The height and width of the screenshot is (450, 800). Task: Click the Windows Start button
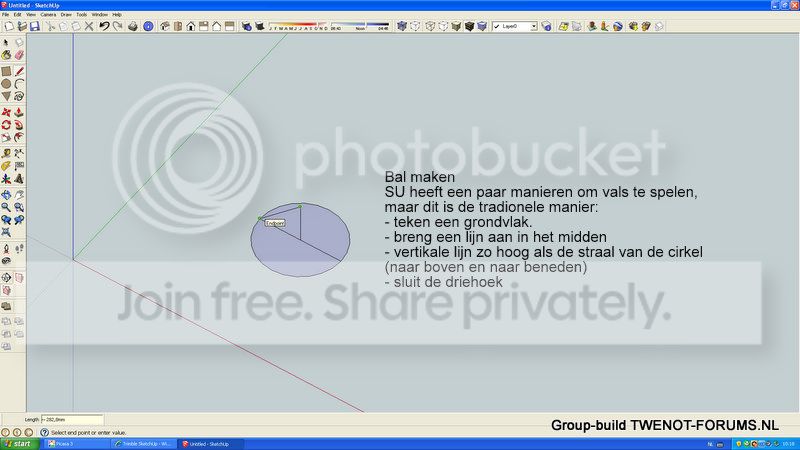19,444
